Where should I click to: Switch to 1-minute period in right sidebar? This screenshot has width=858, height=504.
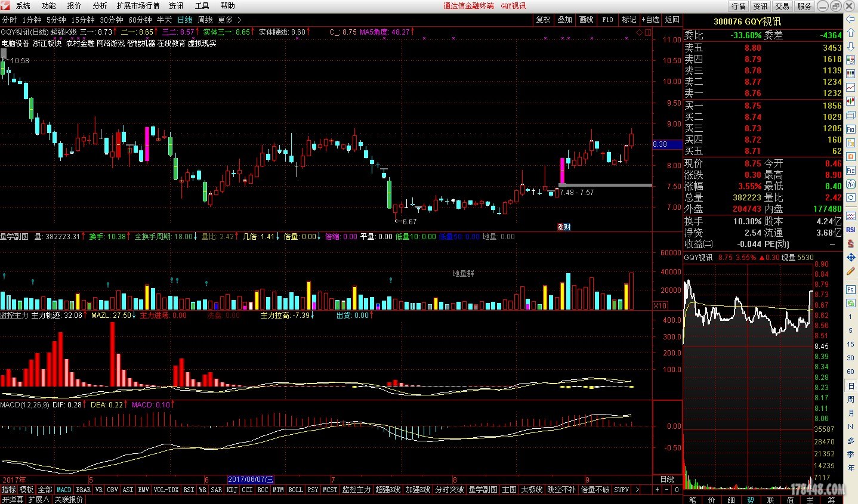tap(851, 317)
